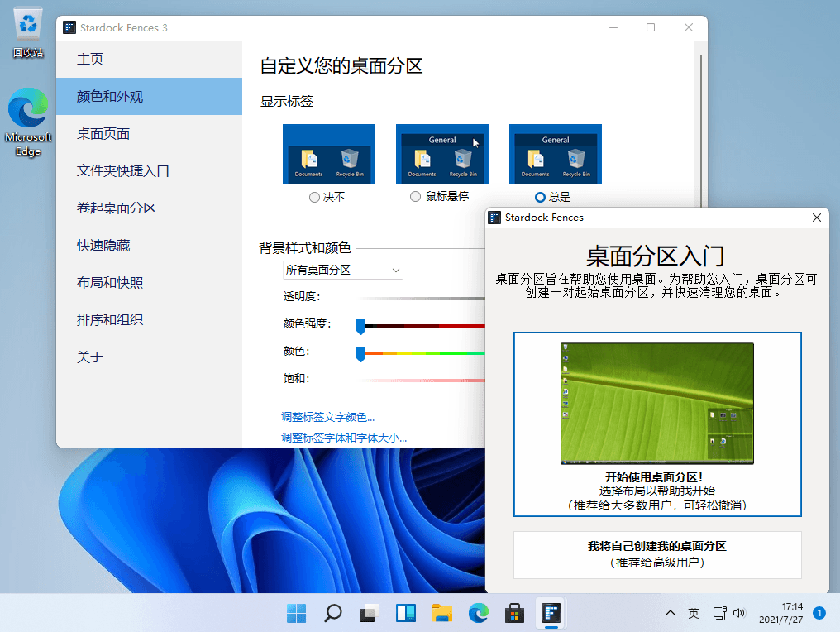Image resolution: width=840 pixels, height=632 pixels.
Task: Open the Windows Start menu
Action: (296, 613)
